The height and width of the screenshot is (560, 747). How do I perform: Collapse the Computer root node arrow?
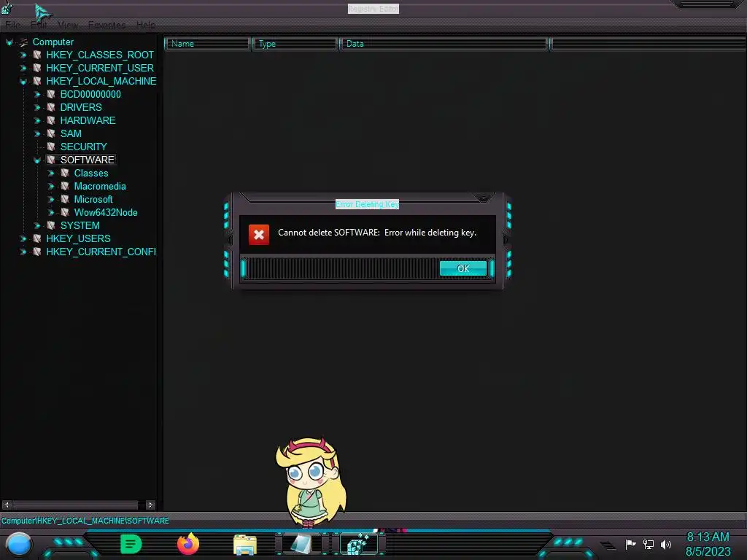pos(9,42)
